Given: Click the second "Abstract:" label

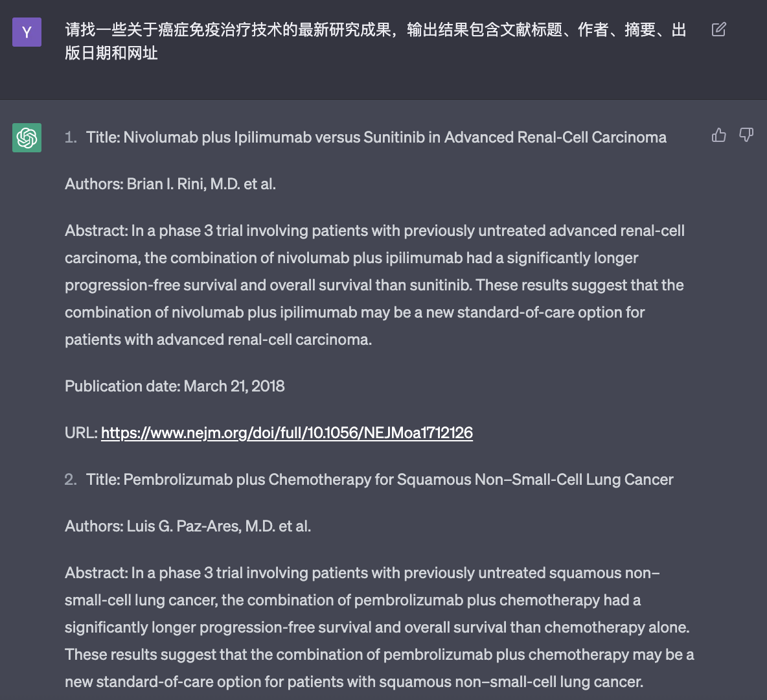Looking at the screenshot, I should [96, 573].
